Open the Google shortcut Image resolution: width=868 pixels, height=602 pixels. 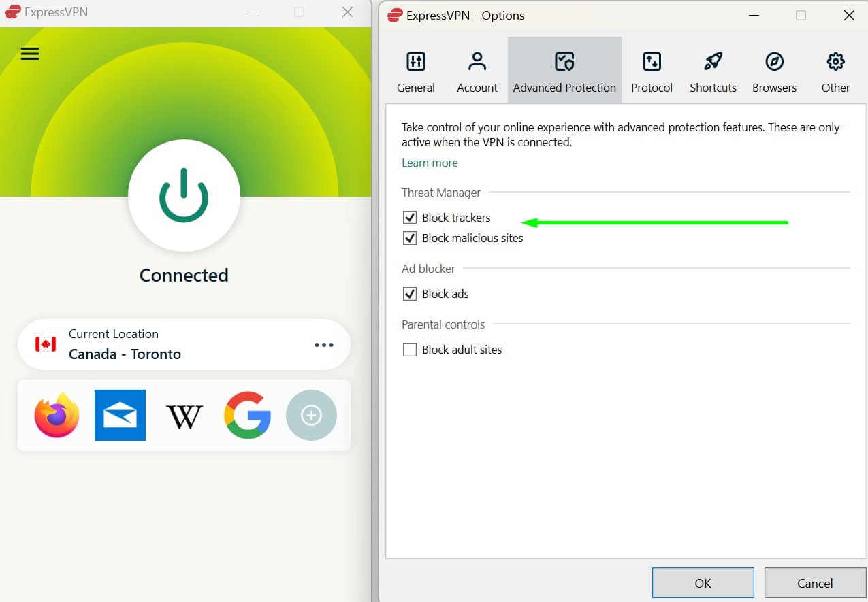tap(248, 415)
